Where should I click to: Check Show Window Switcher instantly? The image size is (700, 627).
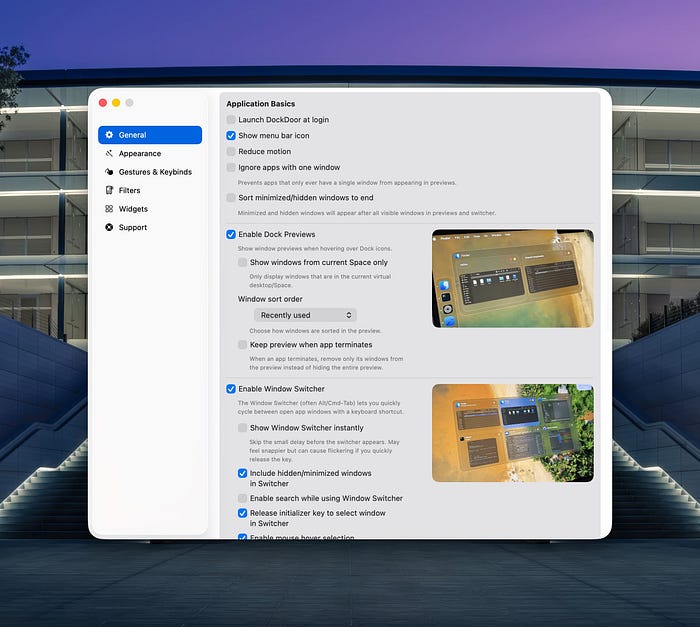(x=242, y=428)
